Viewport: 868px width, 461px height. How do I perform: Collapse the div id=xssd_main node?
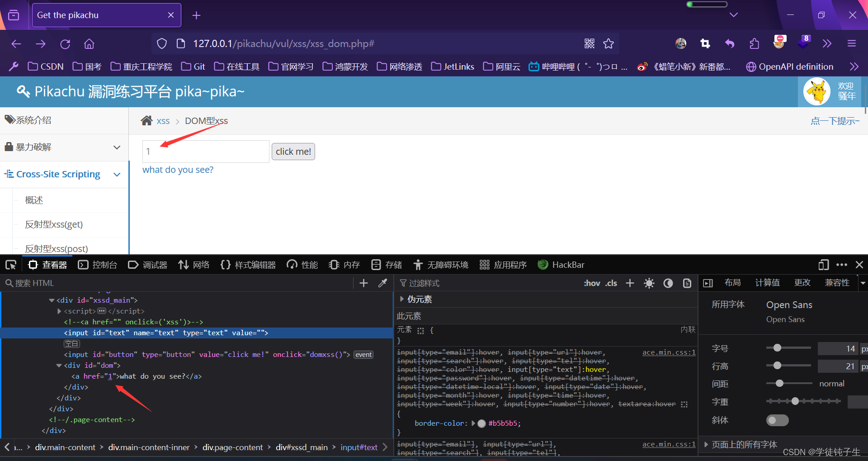coord(52,300)
